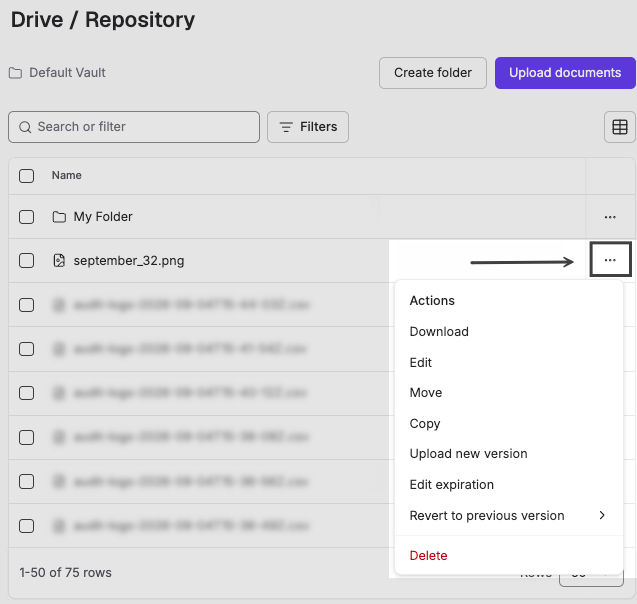The image size is (637, 604).
Task: Choose Edit from the Actions menu
Action: (x=420, y=362)
